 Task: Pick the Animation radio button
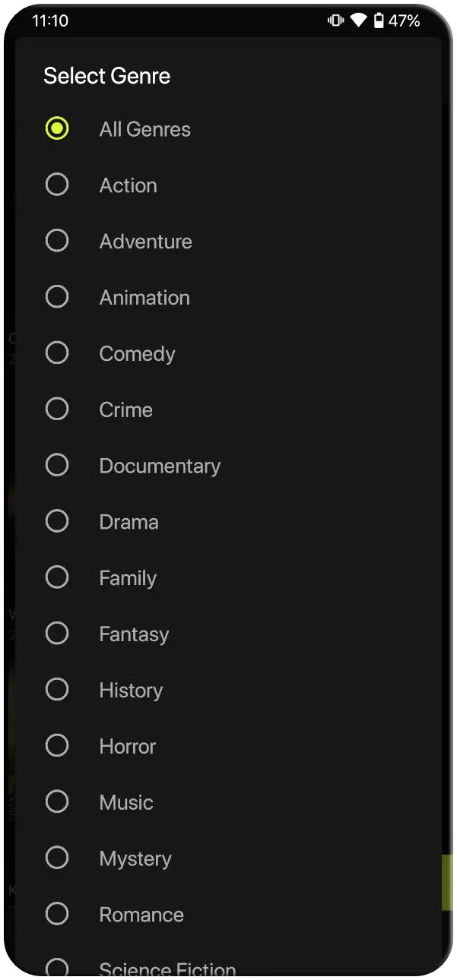57,297
